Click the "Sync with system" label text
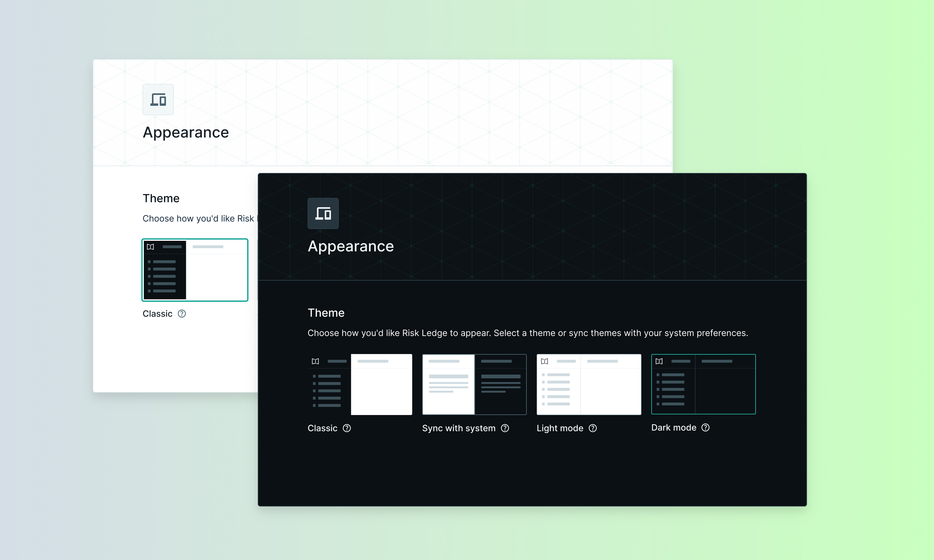 pos(458,428)
